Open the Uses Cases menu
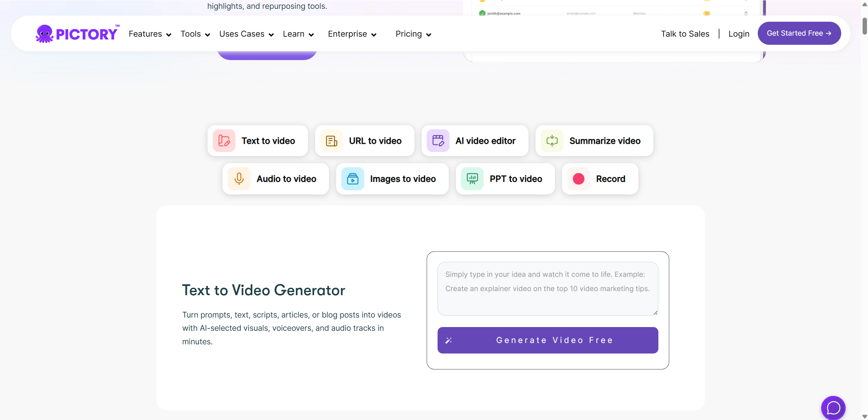This screenshot has width=868, height=420. pos(246,34)
